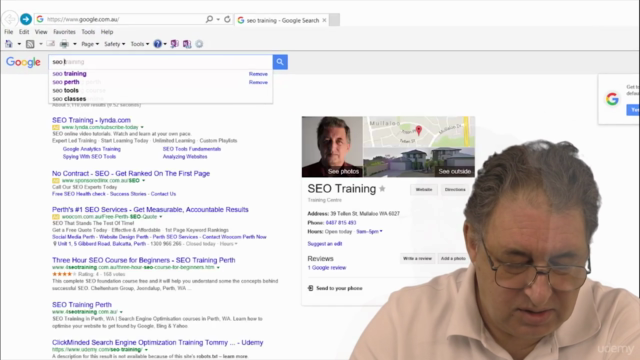Click the RSS feeds toolbar icon

(30, 44)
